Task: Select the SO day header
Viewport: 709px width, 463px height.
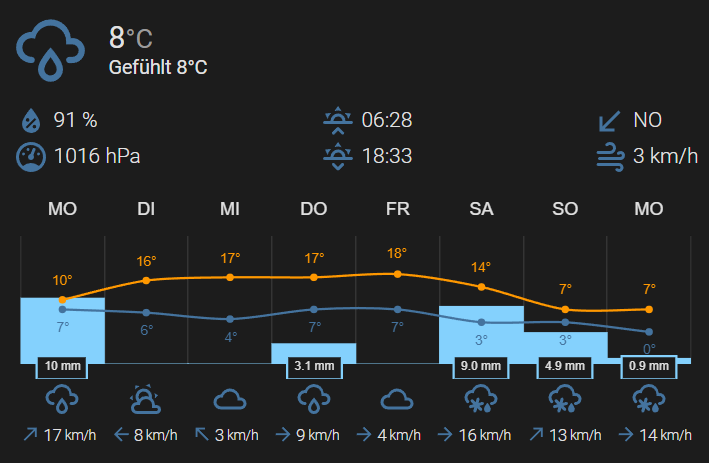Action: point(565,209)
